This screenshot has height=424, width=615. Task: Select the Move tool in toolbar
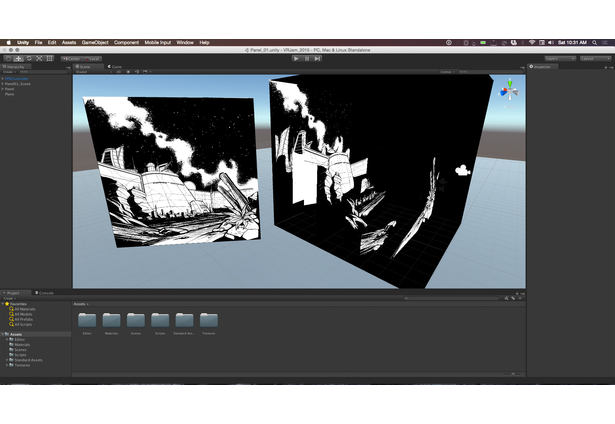18,58
